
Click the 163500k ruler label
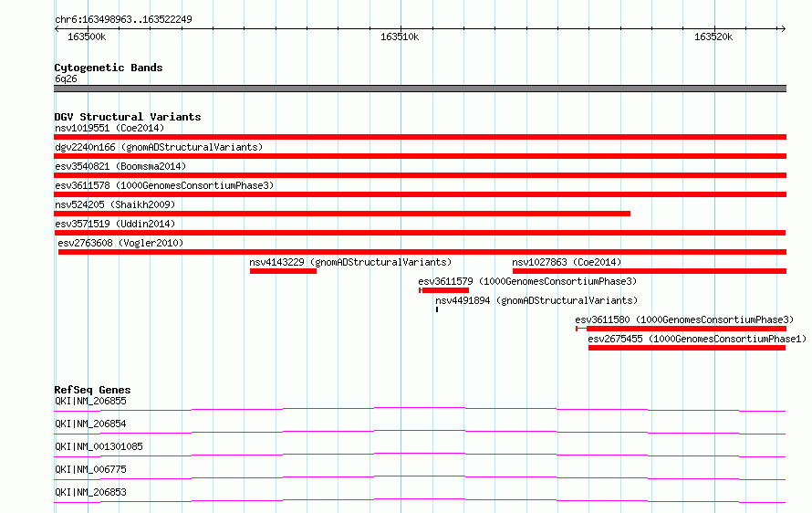click(87, 37)
